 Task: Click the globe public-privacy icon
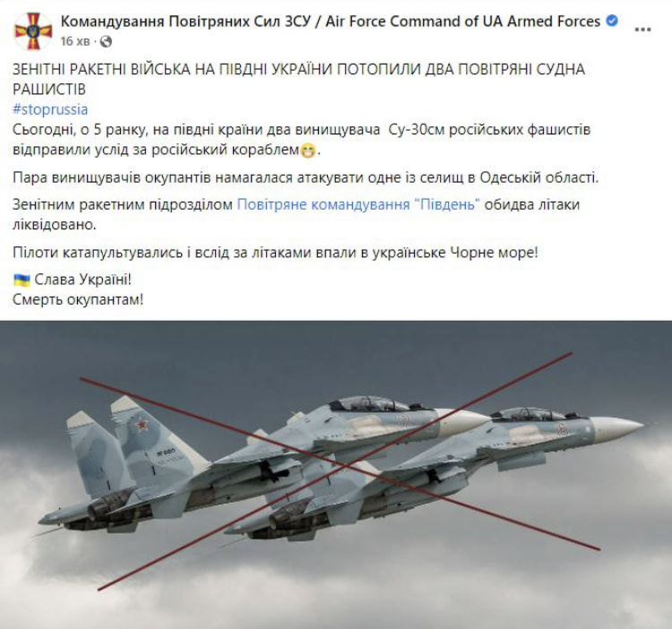[106, 41]
